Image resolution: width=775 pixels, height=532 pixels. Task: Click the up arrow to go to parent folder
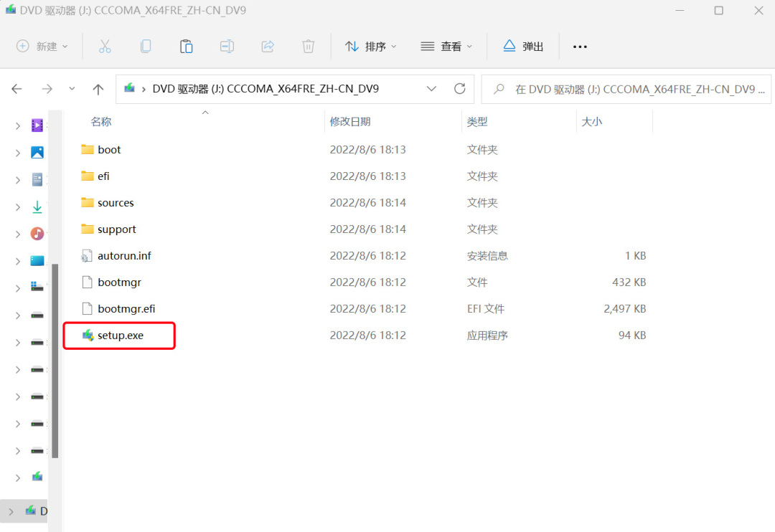[x=98, y=89]
